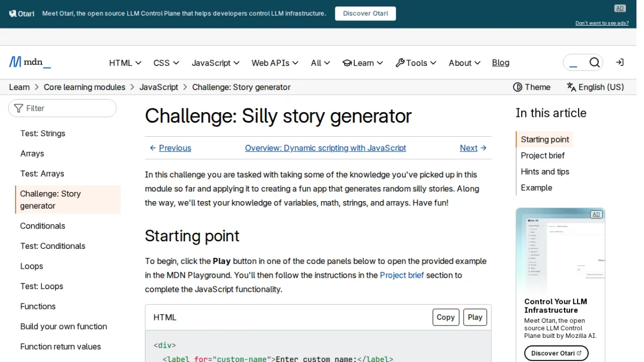644x362 pixels.
Task: Click Play on the HTML code panel
Action: [x=475, y=317]
